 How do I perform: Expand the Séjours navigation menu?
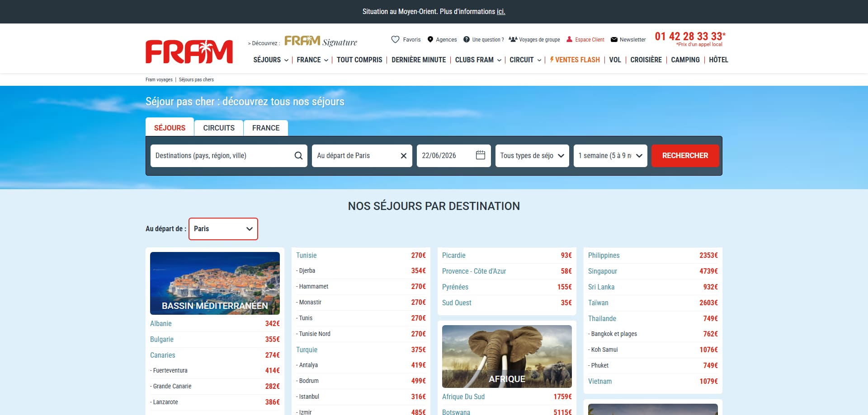tap(271, 60)
